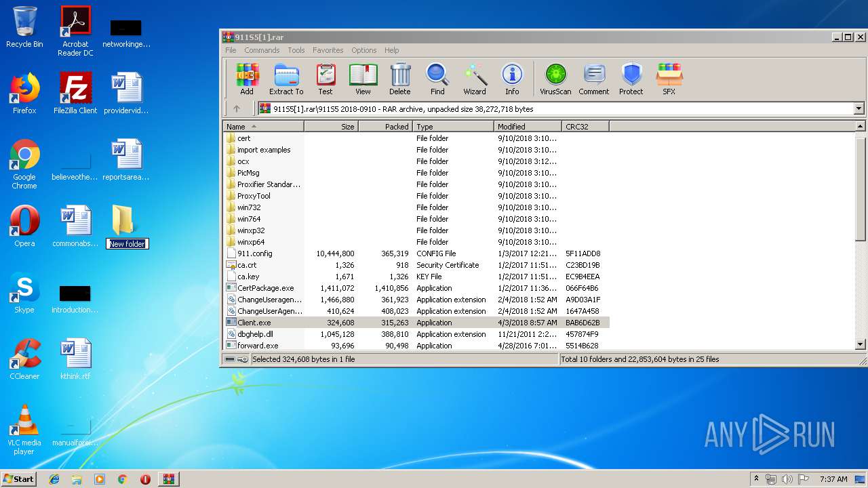Image resolution: width=868 pixels, height=488 pixels.
Task: Open the File menu
Action: pyautogui.click(x=231, y=50)
